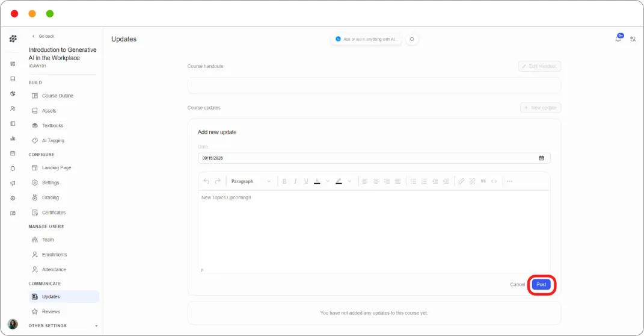644x336 pixels.
Task: Click the Edit Handout button
Action: [x=540, y=66]
